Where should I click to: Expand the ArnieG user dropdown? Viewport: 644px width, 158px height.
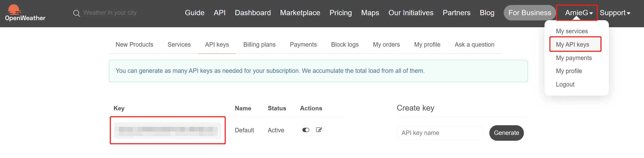[x=579, y=13]
